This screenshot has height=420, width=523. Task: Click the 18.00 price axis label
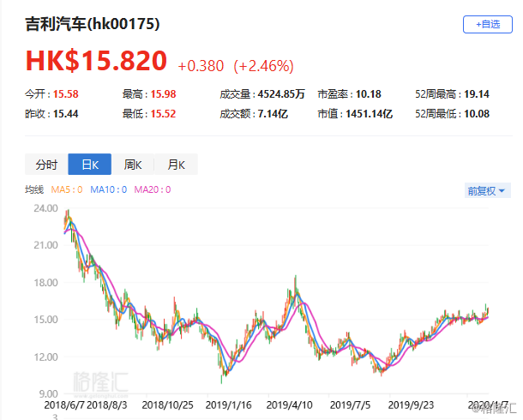(x=45, y=283)
